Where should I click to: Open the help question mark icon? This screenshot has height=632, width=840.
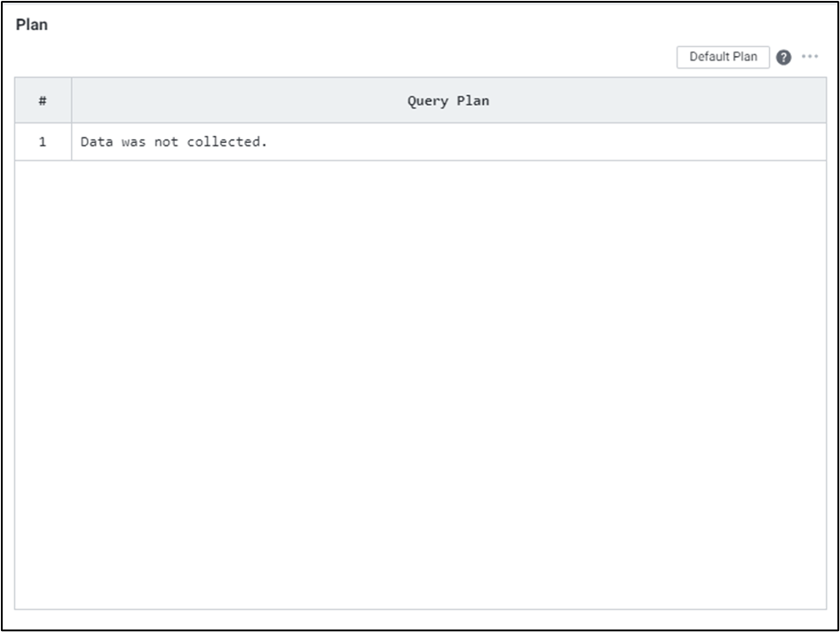click(783, 57)
